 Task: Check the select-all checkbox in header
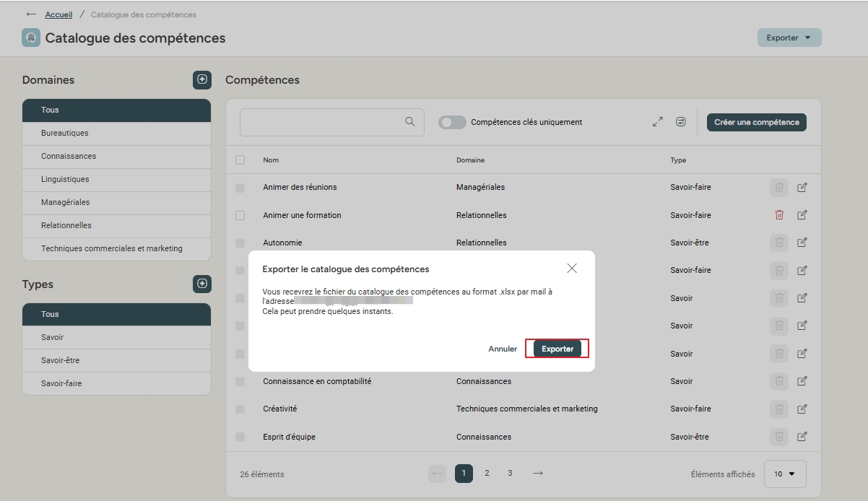pos(240,160)
